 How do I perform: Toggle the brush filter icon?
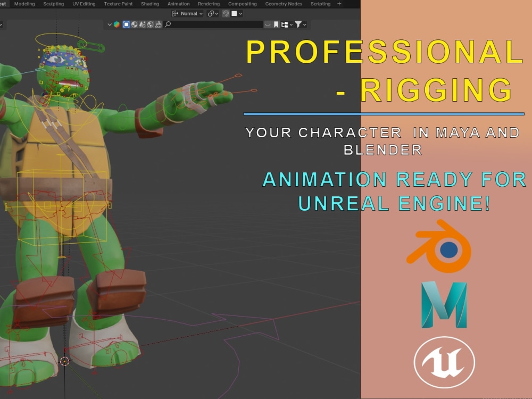[159, 24]
